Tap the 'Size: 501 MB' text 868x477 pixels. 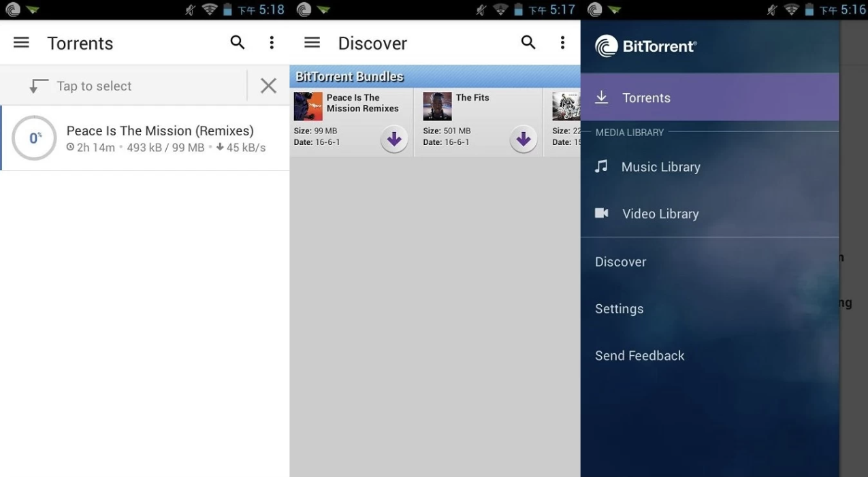[447, 131]
